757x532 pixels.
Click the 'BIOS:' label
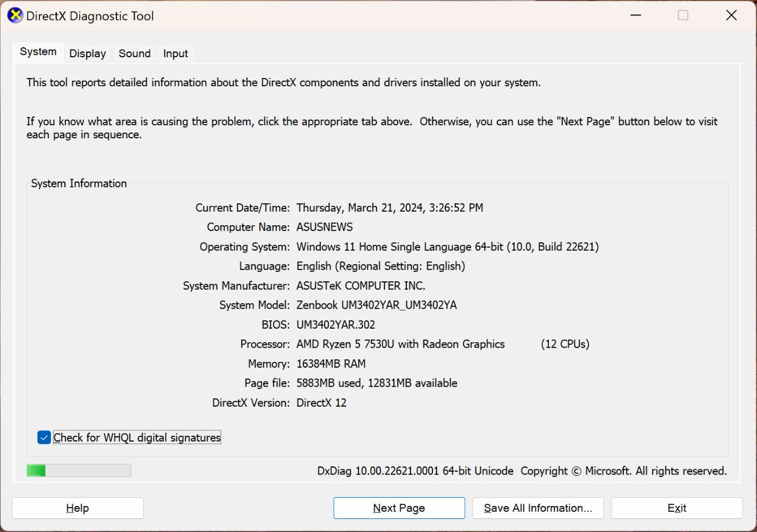point(276,325)
